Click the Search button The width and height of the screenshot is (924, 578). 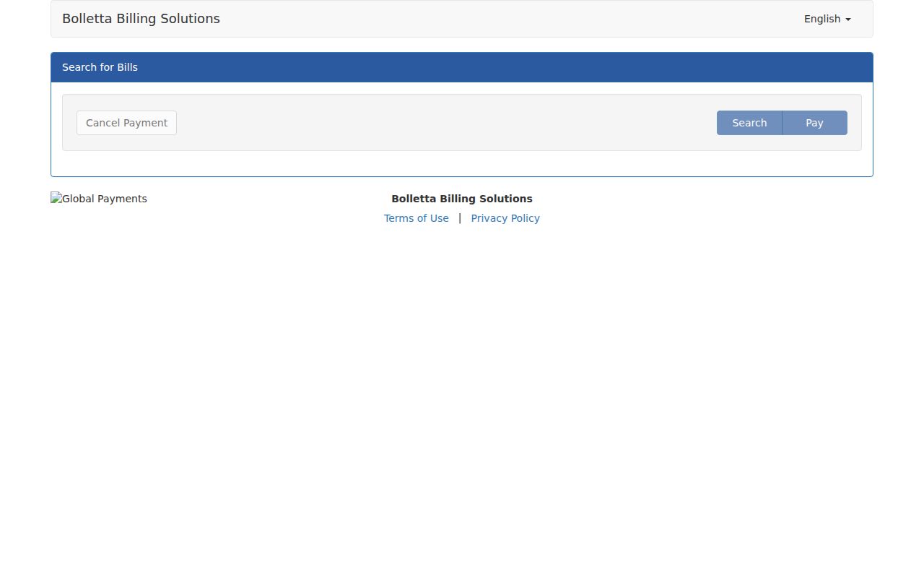pos(749,123)
